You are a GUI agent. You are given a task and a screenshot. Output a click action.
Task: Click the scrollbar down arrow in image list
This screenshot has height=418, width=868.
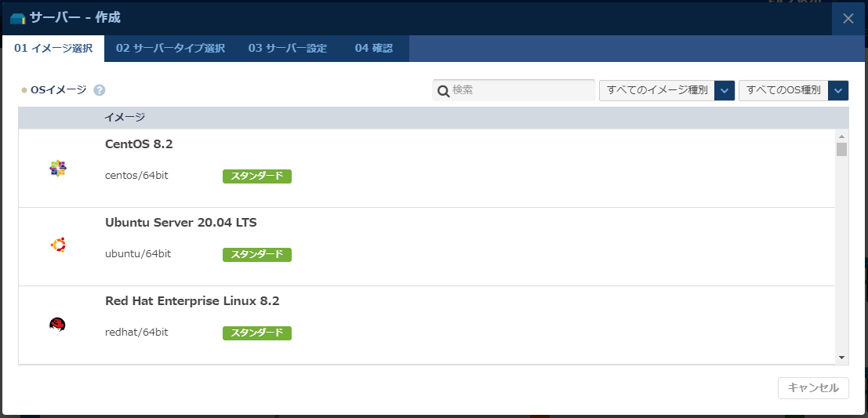pos(841,358)
